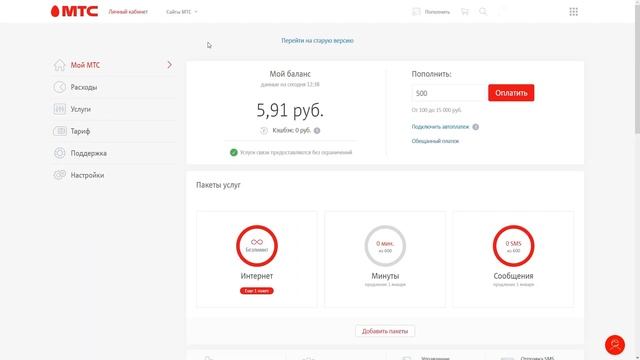
Task: Click the cashback coin icon
Action: (x=264, y=131)
